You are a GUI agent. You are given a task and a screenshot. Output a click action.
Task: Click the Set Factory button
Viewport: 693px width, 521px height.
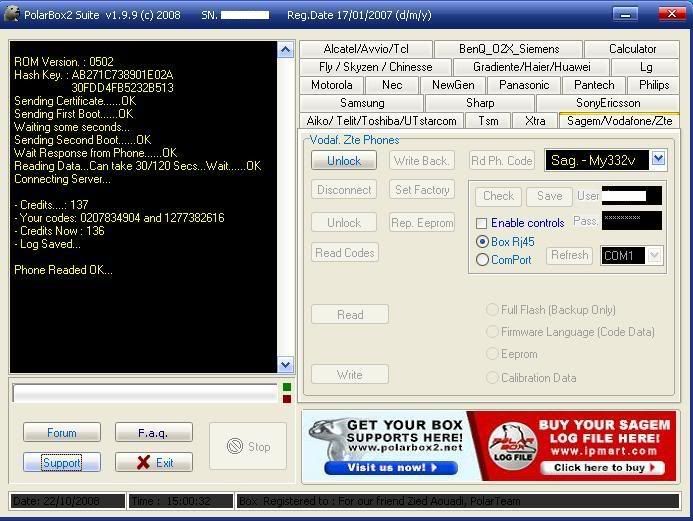click(422, 190)
